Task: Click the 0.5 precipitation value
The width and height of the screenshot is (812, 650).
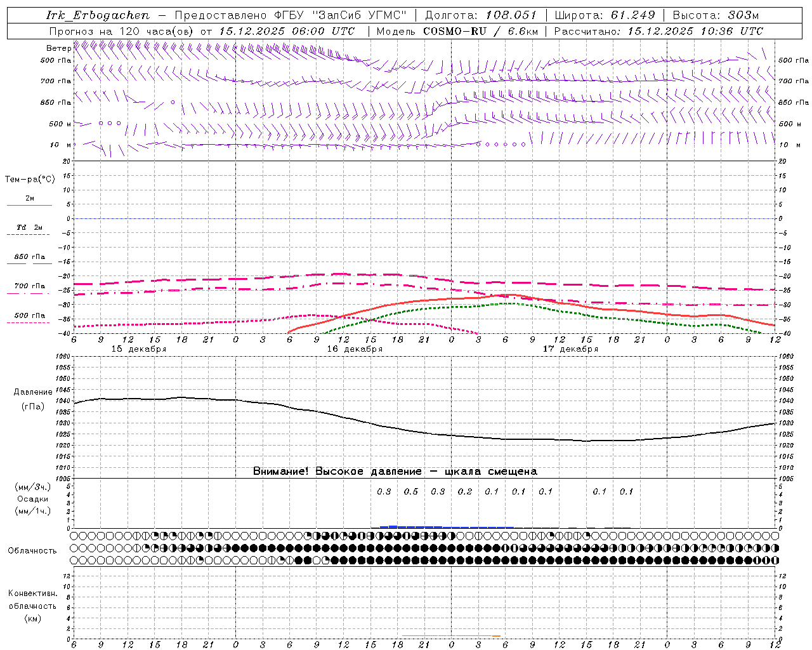Action: tap(411, 491)
